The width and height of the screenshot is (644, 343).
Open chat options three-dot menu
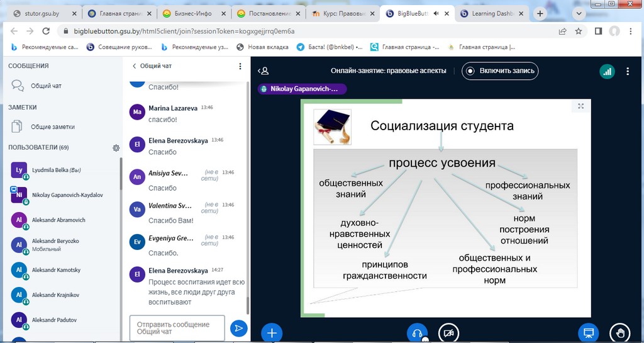240,66
